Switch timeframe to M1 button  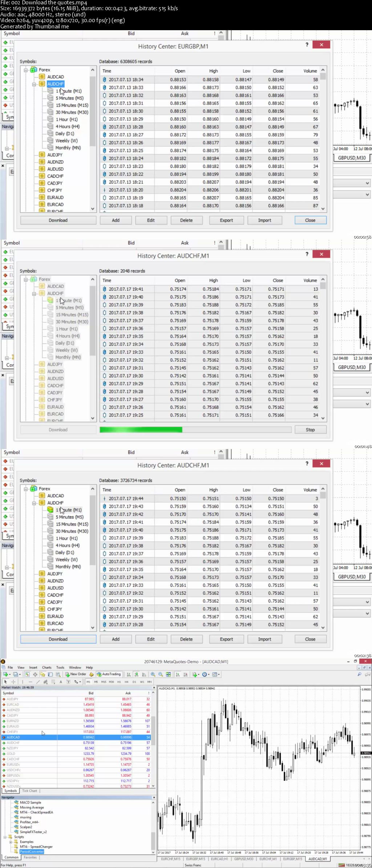tap(88, 682)
